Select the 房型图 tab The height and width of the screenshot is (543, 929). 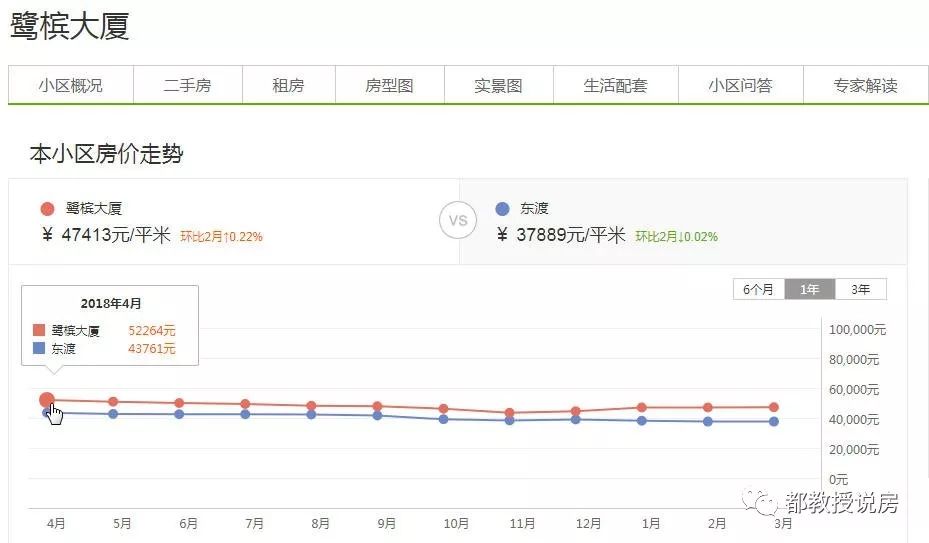coord(389,85)
